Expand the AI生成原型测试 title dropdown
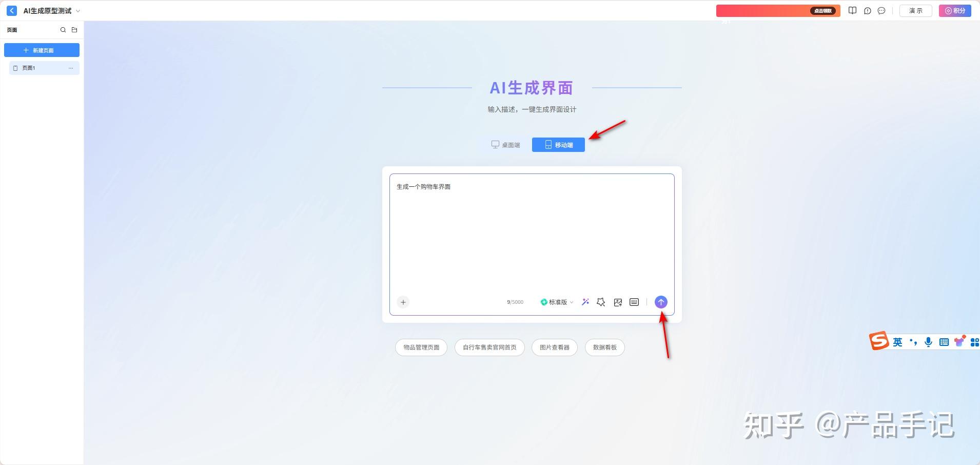980x465 pixels. (x=77, y=11)
